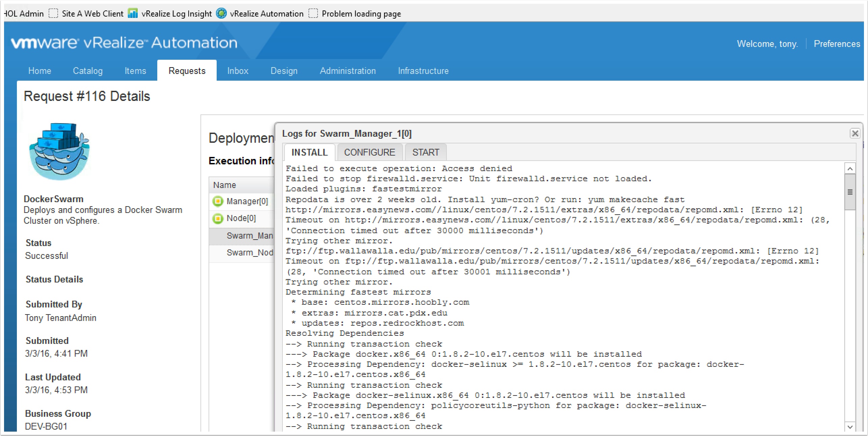Viewport: 868px width, 436px height.
Task: Open the vRealize Log Insight bookmark
Action: click(170, 13)
